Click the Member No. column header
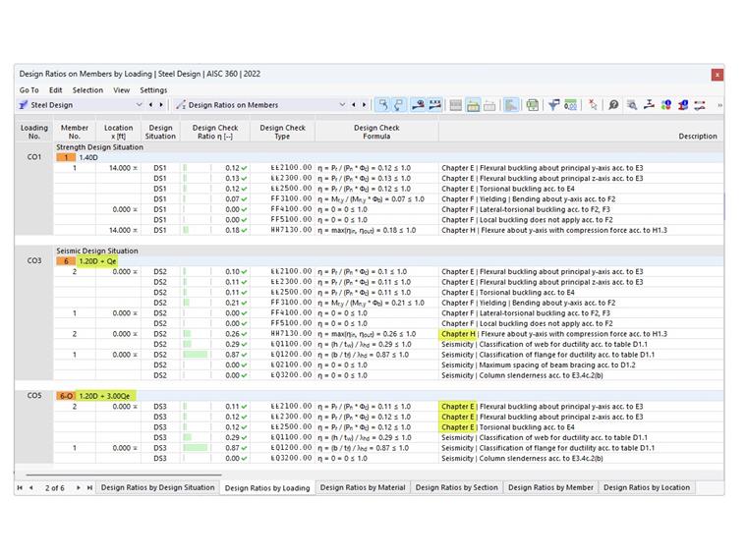747x560 pixels. tap(75, 132)
